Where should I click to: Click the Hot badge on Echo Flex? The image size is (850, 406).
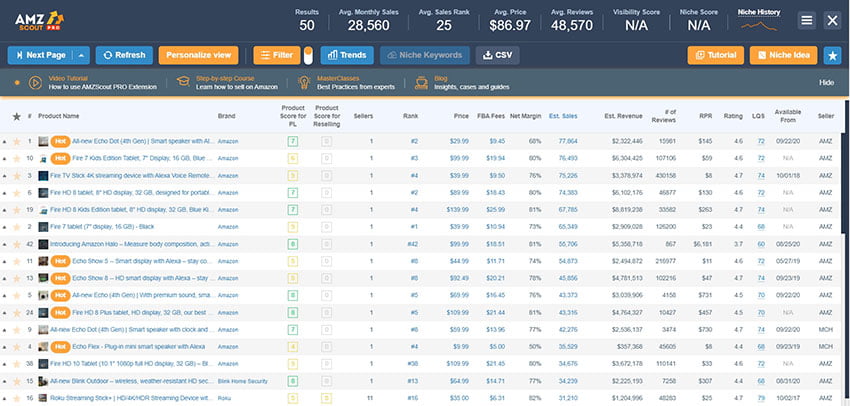tap(60, 346)
